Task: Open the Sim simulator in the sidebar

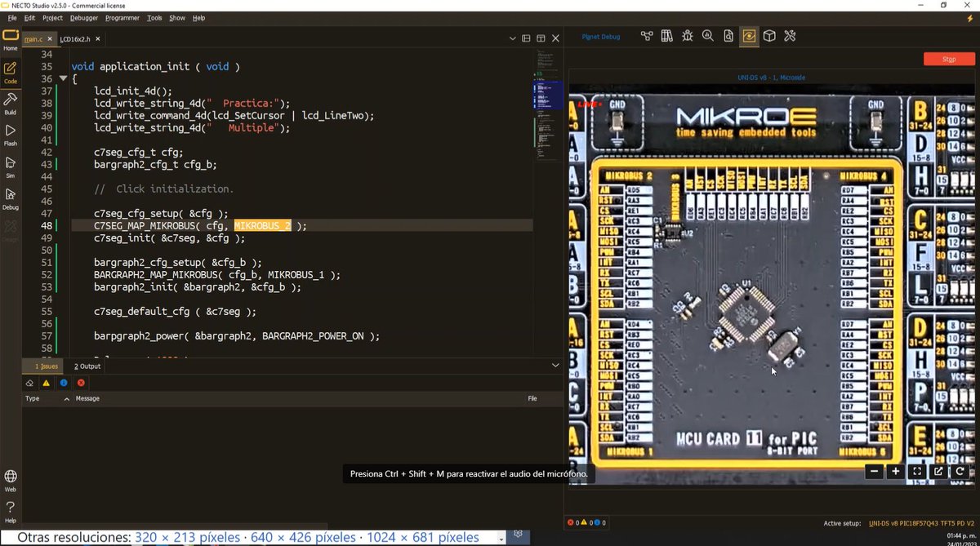Action: [10, 167]
